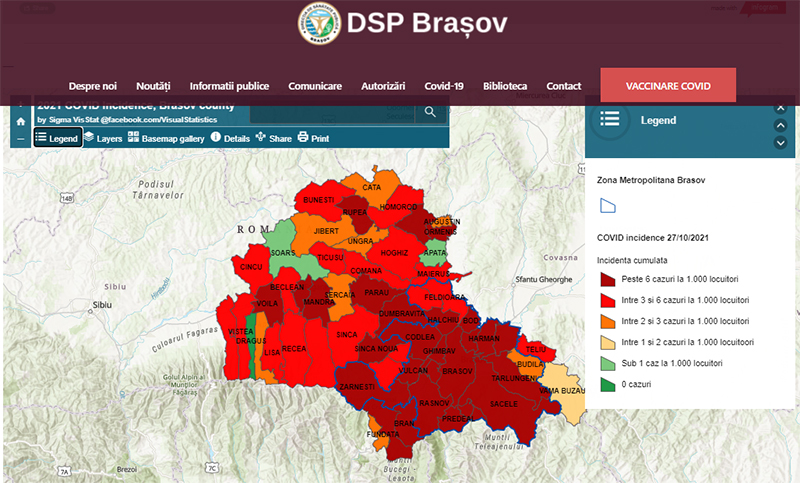Image resolution: width=800 pixels, height=483 pixels.
Task: Open the Basemap gallery
Action: click(165, 138)
